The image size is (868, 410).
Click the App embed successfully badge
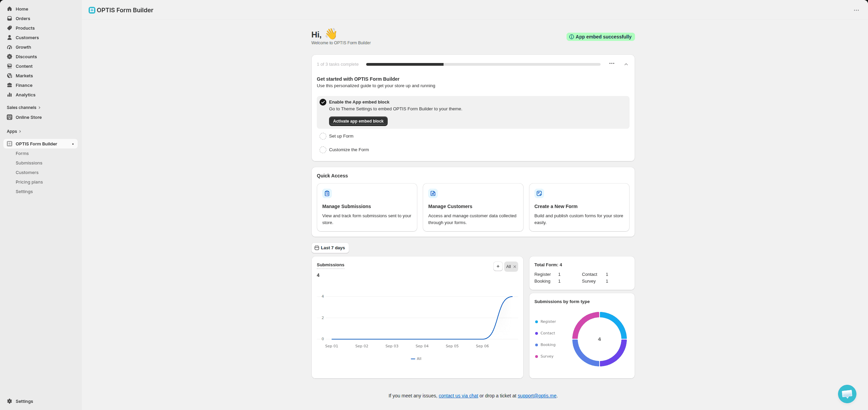[x=600, y=37]
